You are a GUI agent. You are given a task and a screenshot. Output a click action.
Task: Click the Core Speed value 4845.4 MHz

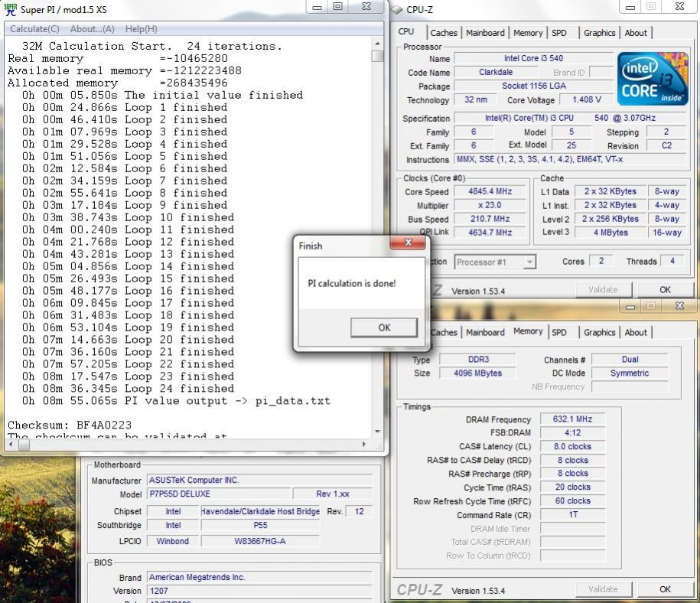click(x=490, y=191)
